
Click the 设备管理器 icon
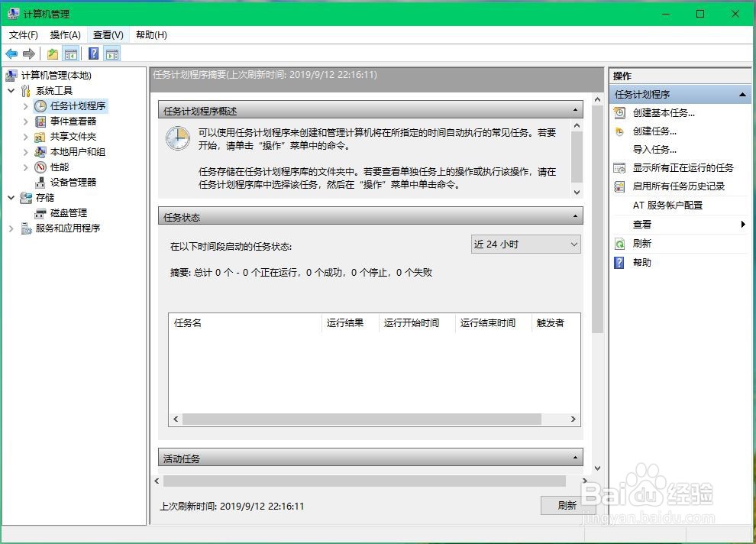(40, 183)
